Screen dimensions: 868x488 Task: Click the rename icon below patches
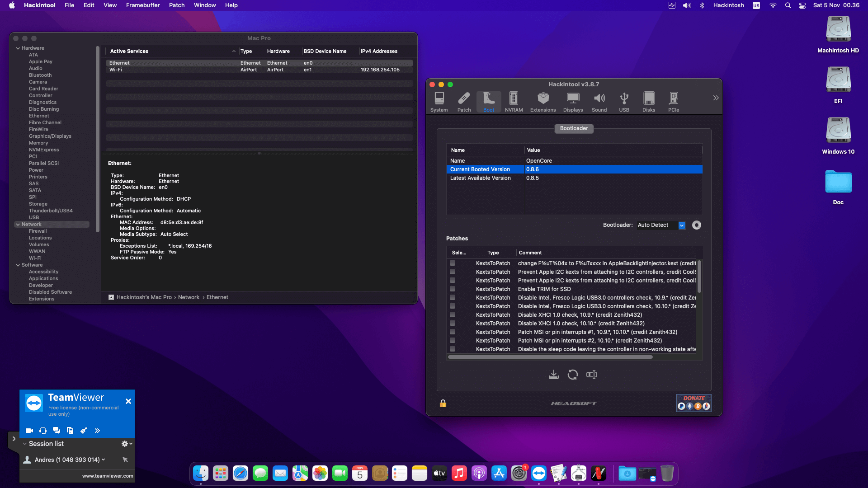tap(592, 375)
